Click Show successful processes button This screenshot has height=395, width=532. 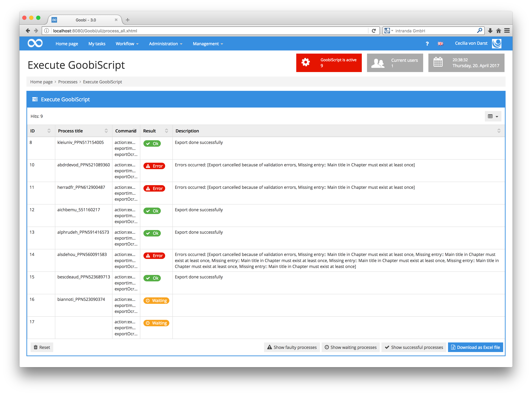pyautogui.click(x=414, y=347)
